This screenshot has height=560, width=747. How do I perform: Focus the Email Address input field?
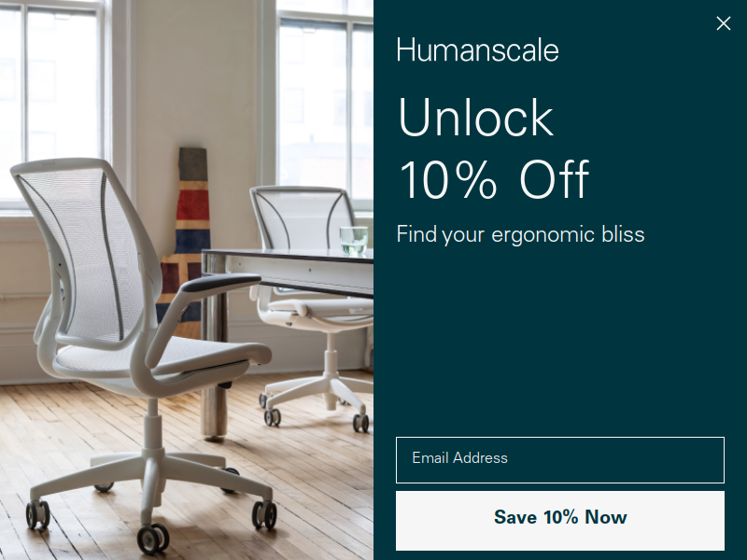(559, 459)
